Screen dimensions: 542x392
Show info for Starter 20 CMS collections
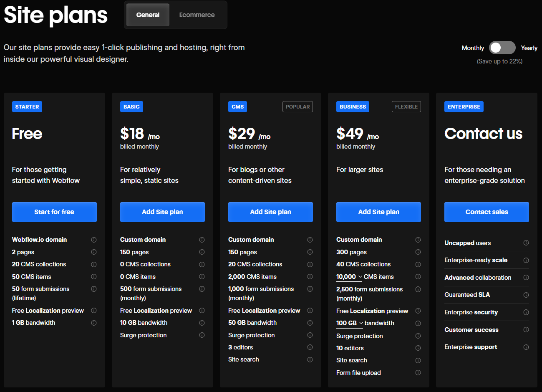[x=94, y=264]
